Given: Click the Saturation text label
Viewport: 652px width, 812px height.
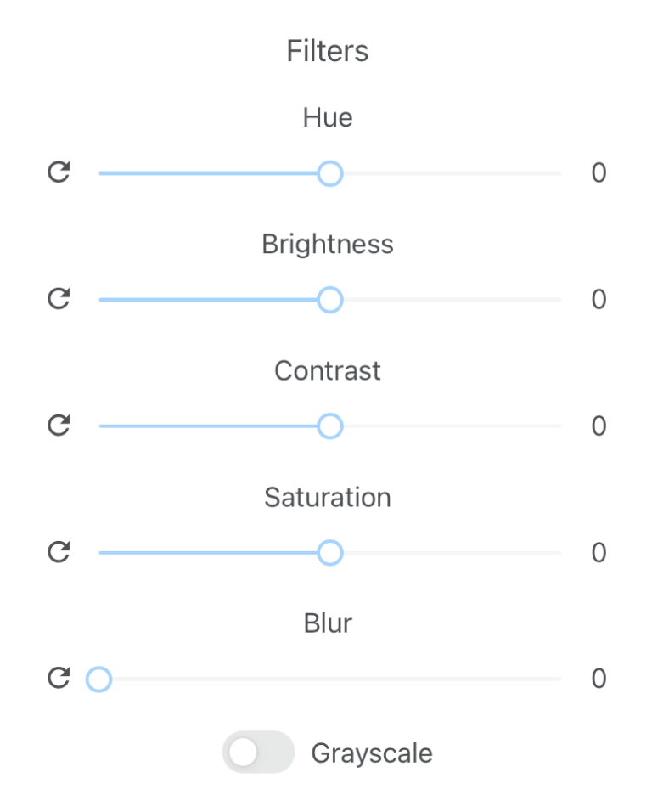Looking at the screenshot, I should pyautogui.click(x=327, y=498).
